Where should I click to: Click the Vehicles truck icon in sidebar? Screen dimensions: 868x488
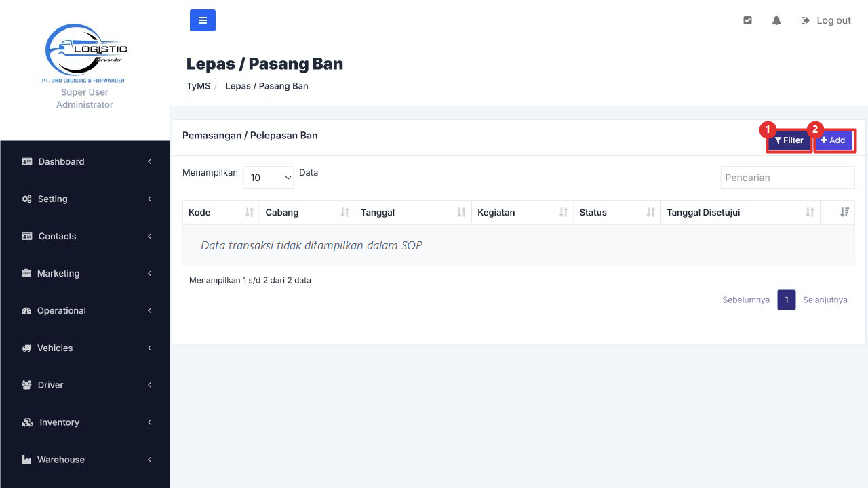tap(27, 348)
